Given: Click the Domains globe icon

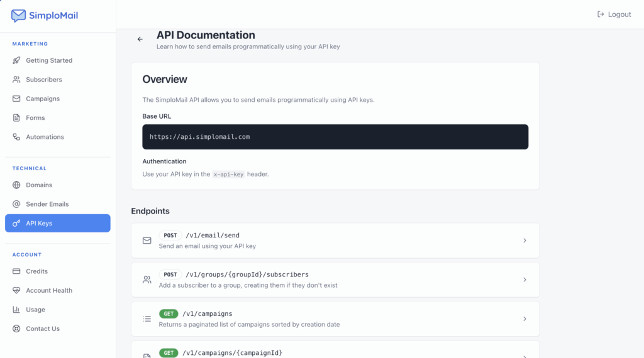Looking at the screenshot, I should (x=16, y=185).
